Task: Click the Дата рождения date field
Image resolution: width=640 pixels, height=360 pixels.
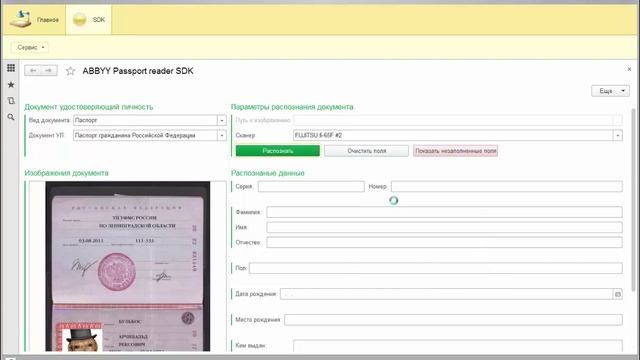Action: coord(447,294)
